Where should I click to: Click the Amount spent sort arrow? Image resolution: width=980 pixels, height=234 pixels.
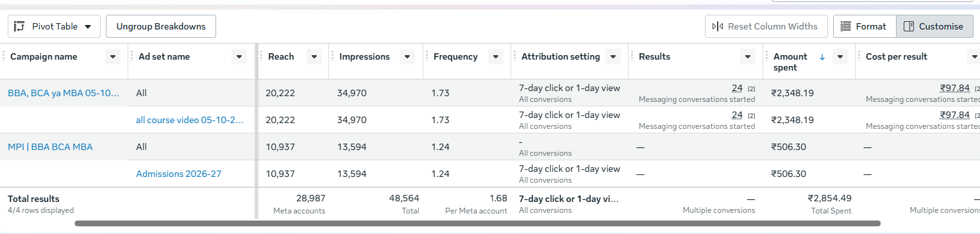822,57
